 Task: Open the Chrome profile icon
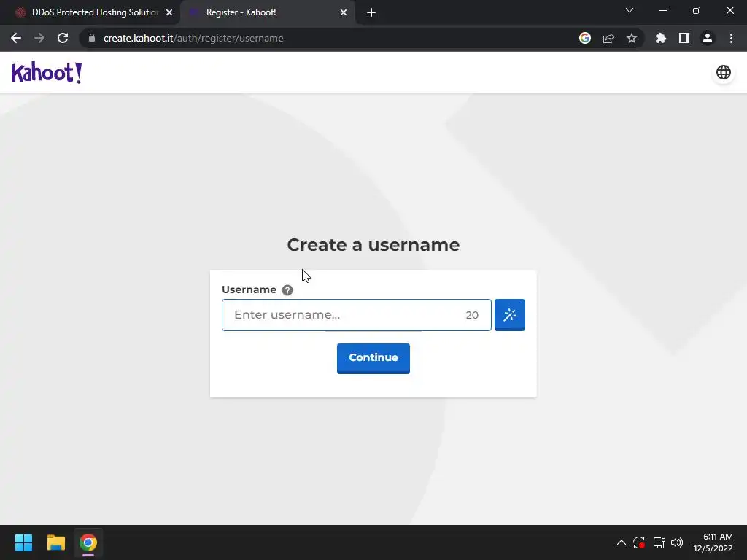click(x=708, y=38)
